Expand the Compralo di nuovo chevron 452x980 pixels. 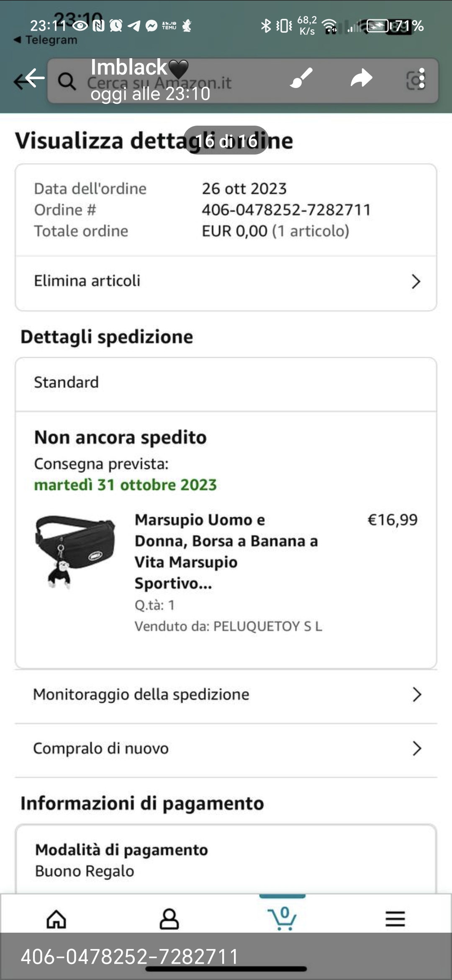coord(416,748)
